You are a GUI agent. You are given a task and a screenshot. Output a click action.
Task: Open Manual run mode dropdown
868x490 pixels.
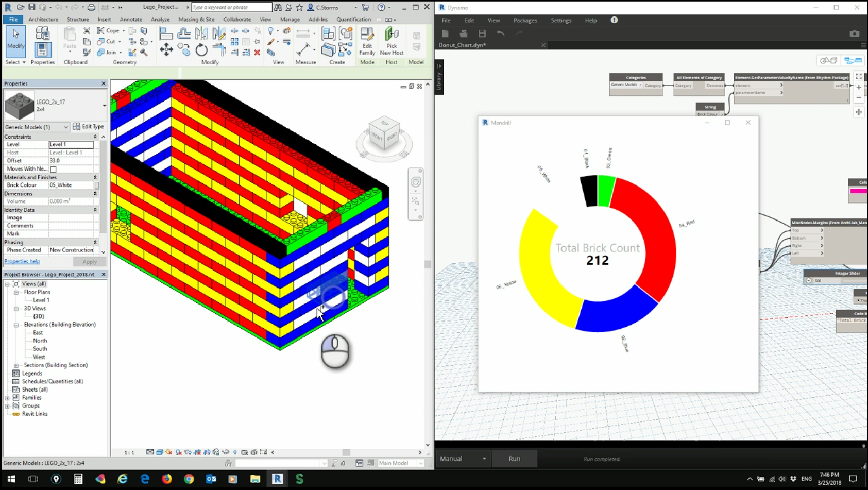[463, 459]
